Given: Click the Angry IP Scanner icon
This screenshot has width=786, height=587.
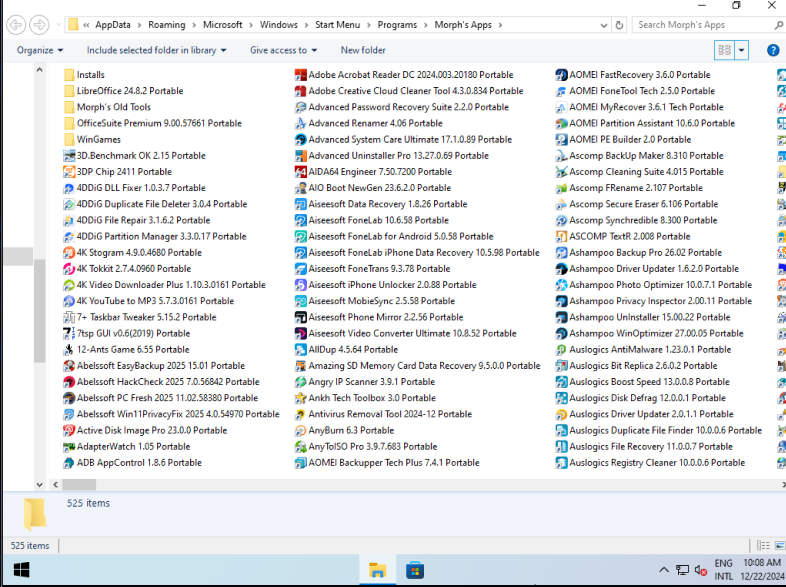Looking at the screenshot, I should click(301, 382).
